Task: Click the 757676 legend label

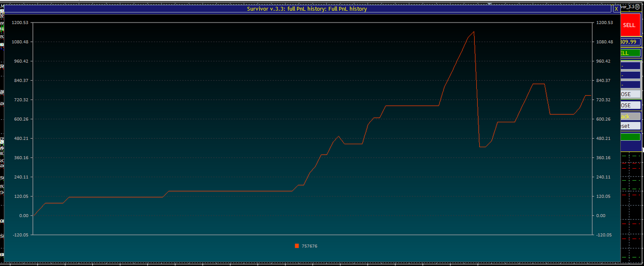Action: (310, 246)
